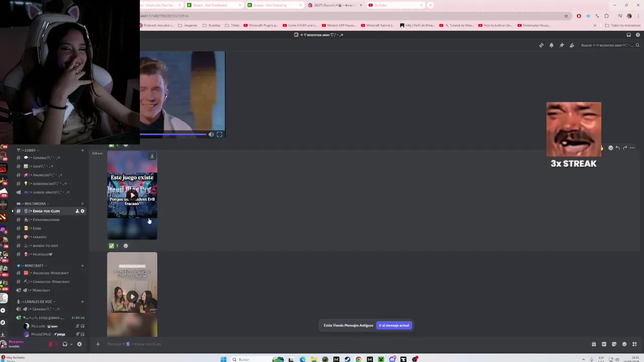Open the Gifs channel
644x362 pixels.
click(49, 166)
